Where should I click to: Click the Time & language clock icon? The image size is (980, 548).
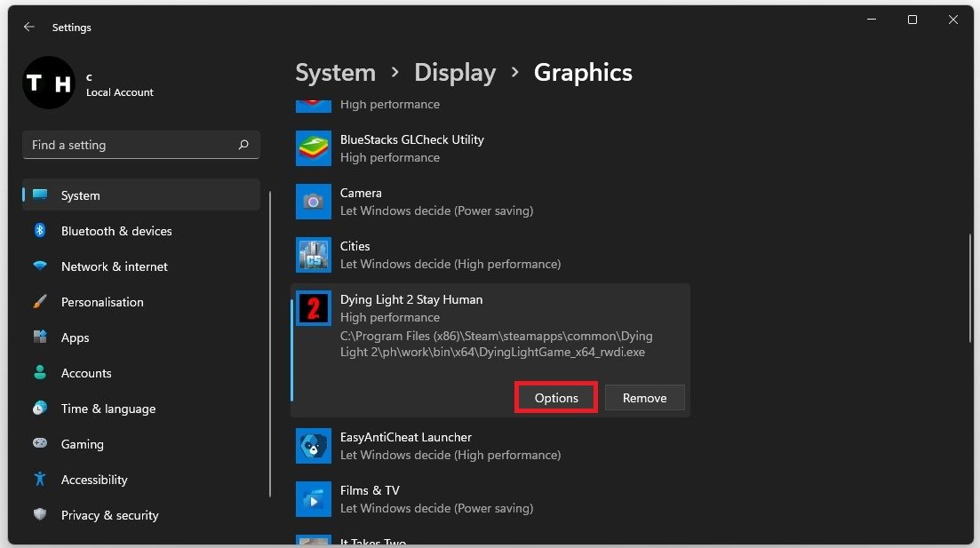tap(40, 408)
